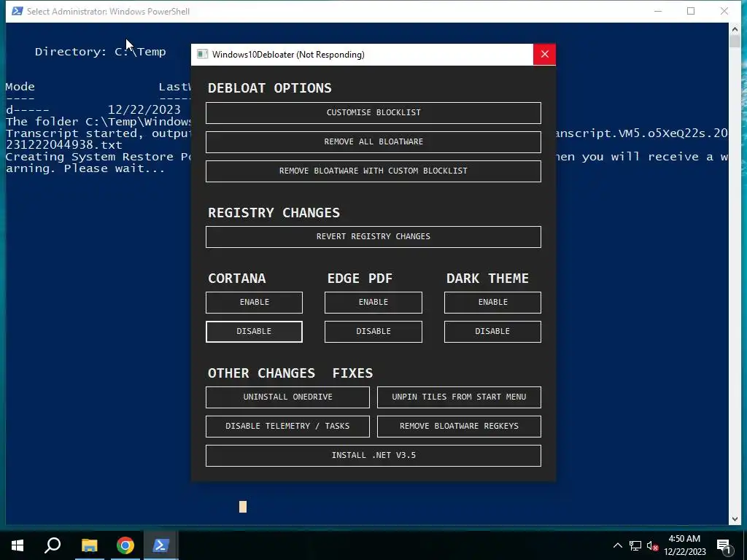The image size is (747, 560).
Task: Click the 'arning. Please wait...' line
Action: click(85, 168)
